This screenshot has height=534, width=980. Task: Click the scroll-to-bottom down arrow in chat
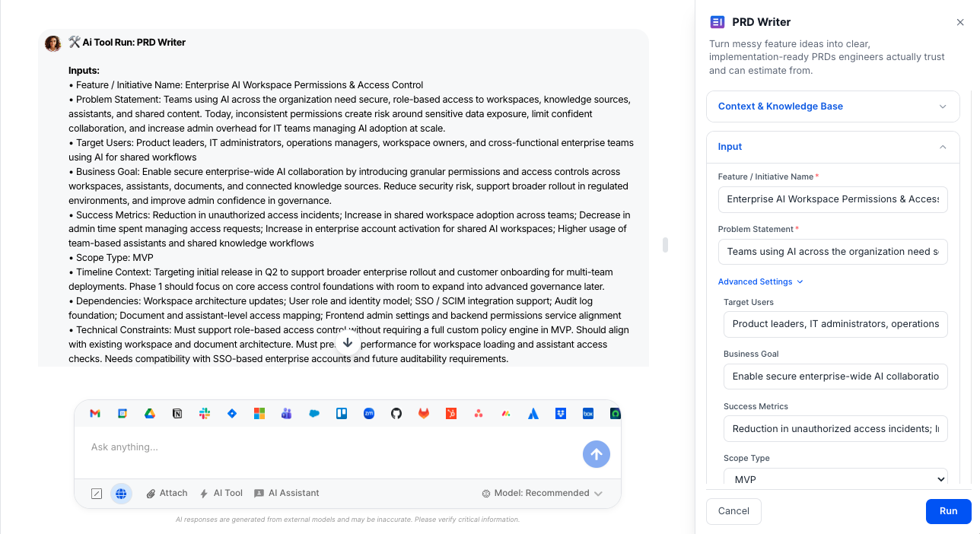point(348,343)
